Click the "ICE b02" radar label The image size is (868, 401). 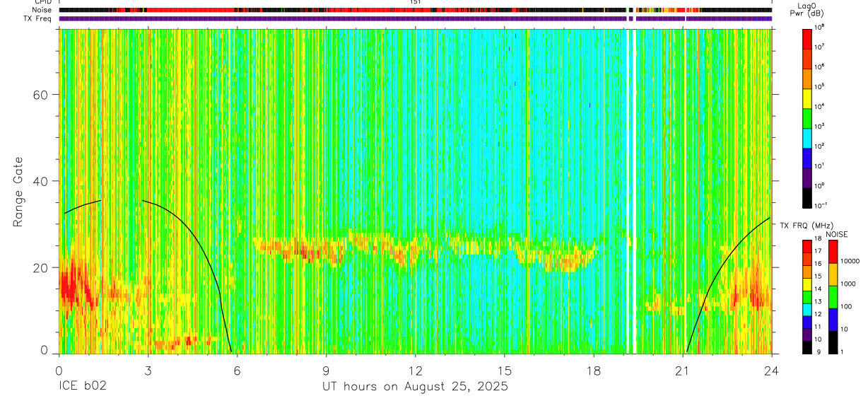point(83,387)
